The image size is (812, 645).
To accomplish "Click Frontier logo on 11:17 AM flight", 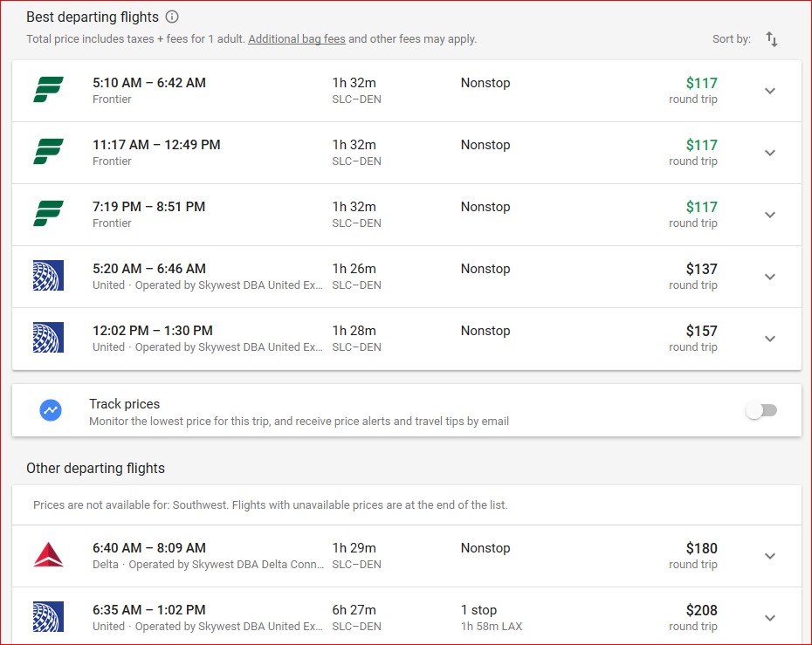I will point(48,153).
